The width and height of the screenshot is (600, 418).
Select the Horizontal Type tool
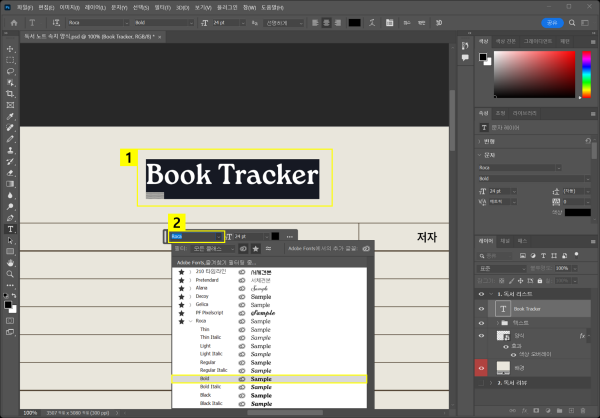[x=10, y=229]
